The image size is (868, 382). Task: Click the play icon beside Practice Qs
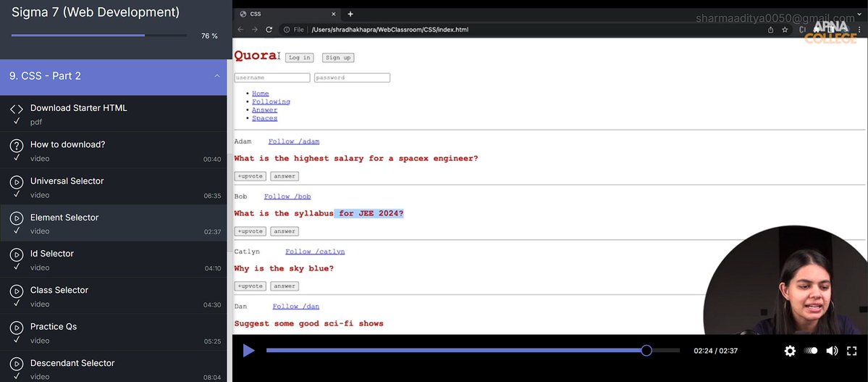tap(17, 328)
